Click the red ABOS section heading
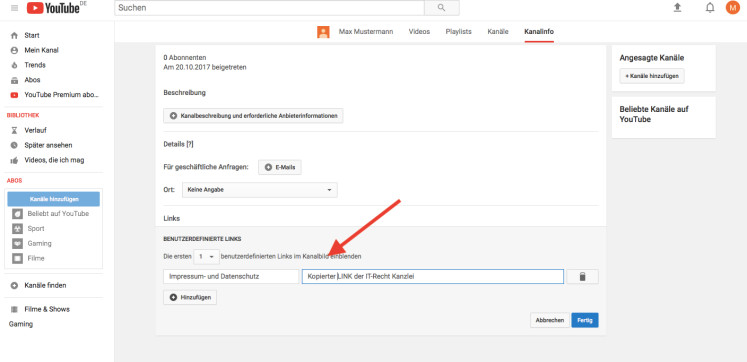Viewport: 747px width, 362px height. pyautogui.click(x=14, y=181)
